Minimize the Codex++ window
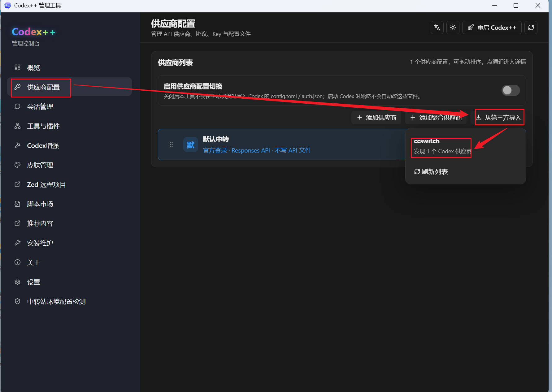The width and height of the screenshot is (552, 392). [495, 6]
